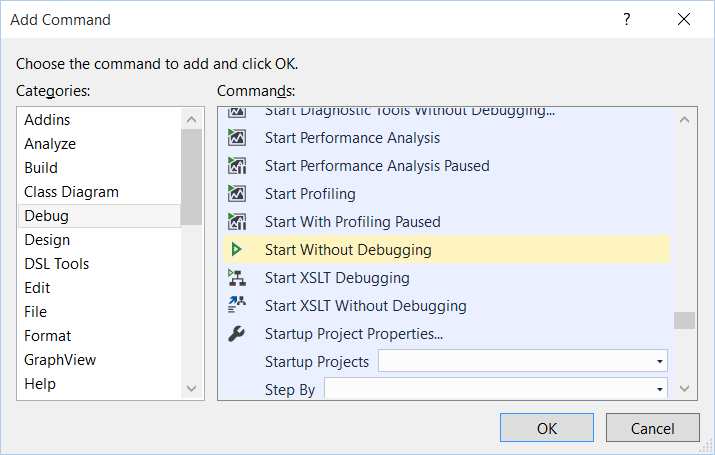
Task: Choose Start Performance Analysis Paused command
Action: (x=446, y=166)
